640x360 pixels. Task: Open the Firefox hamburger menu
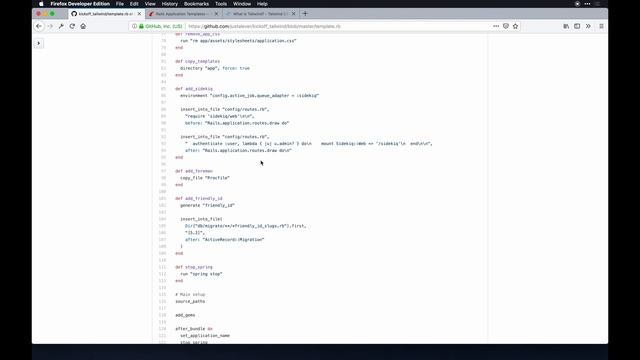pyautogui.click(x=601, y=26)
